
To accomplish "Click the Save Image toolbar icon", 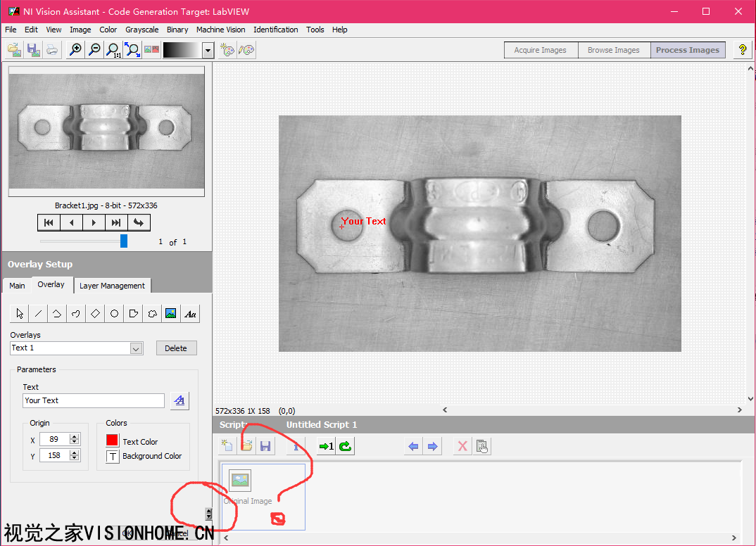I will coord(33,50).
